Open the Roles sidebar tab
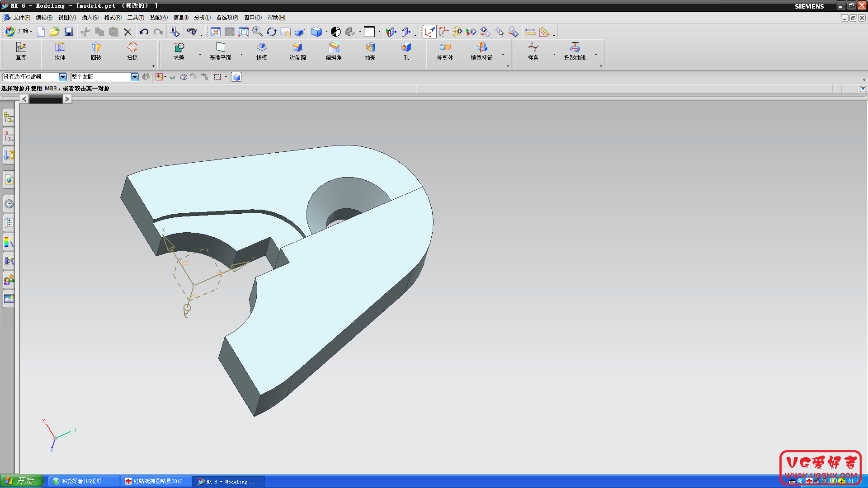 [x=9, y=280]
